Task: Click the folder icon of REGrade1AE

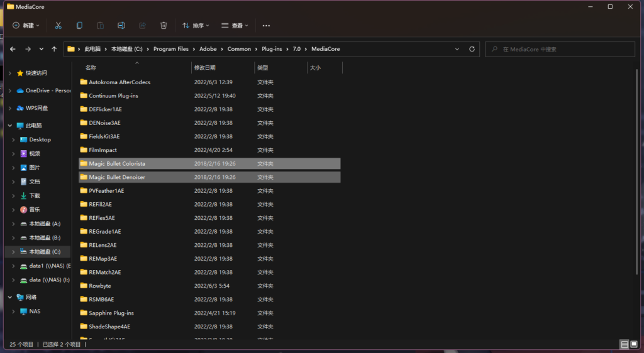Action: point(84,231)
